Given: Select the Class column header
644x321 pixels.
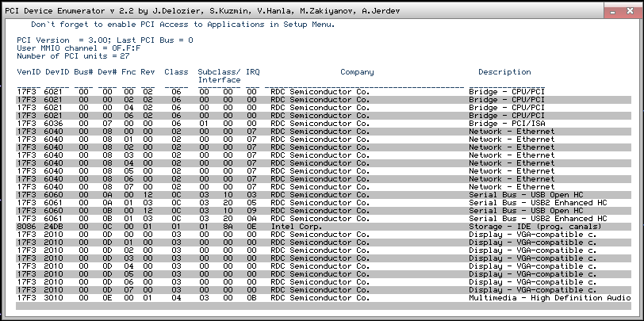Looking at the screenshot, I should click(176, 72).
